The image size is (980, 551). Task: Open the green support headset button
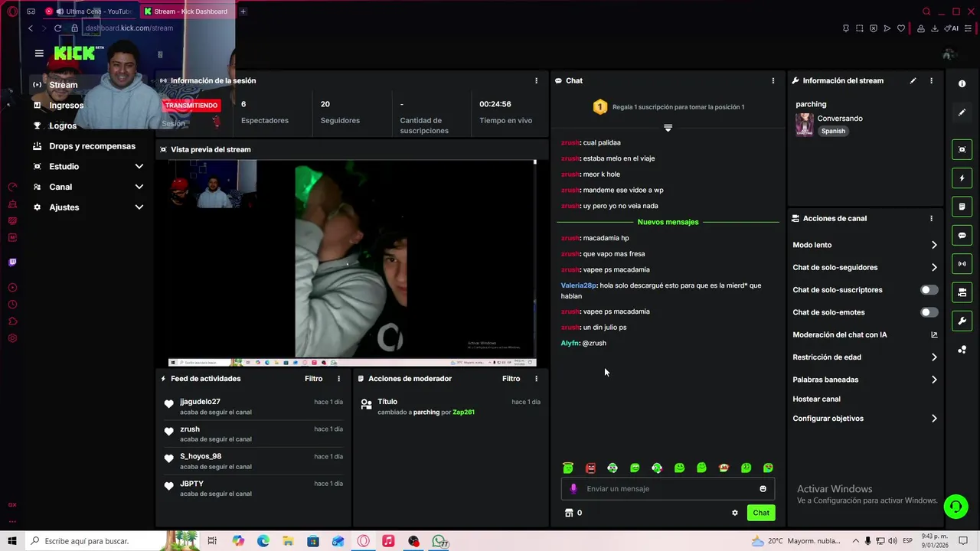955,506
